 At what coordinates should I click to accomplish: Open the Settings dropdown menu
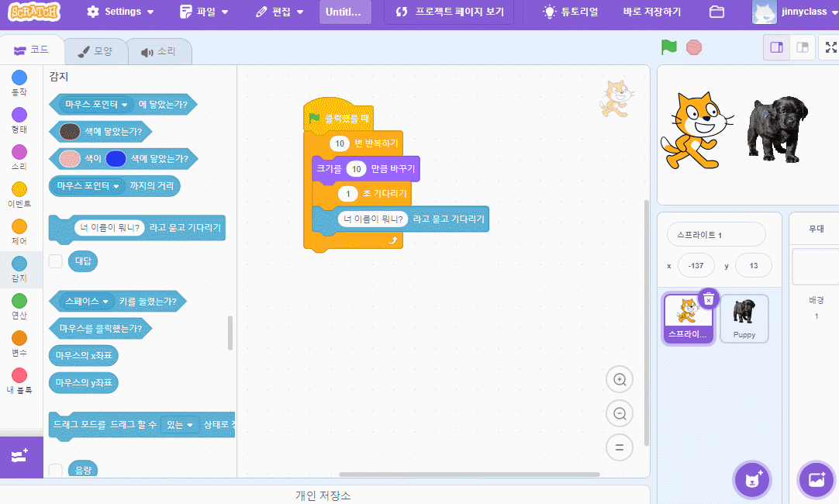(x=120, y=12)
